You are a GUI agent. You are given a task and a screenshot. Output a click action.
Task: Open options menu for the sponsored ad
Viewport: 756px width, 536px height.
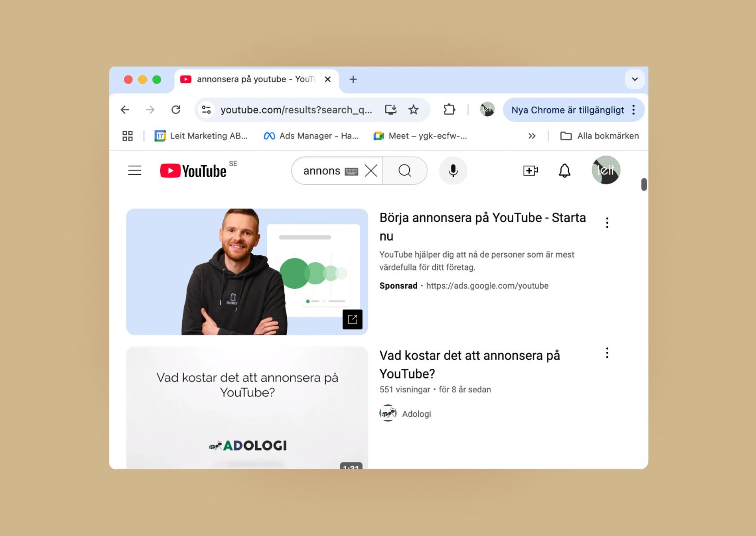coord(607,223)
